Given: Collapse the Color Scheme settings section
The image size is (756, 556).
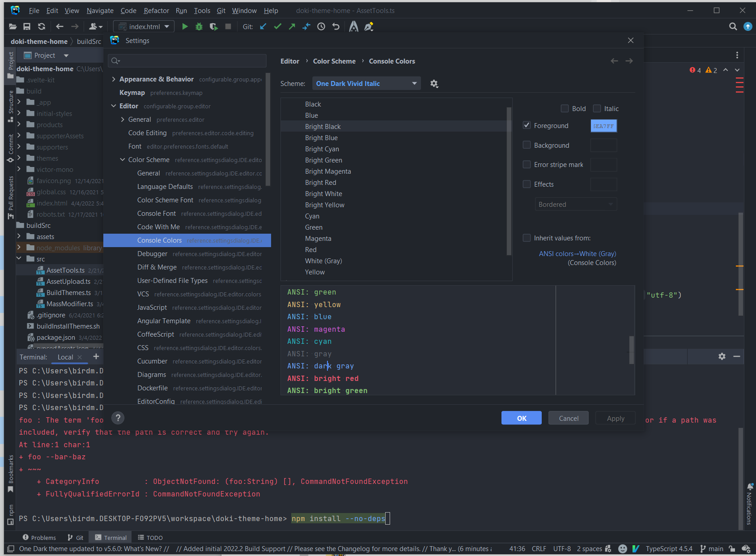Looking at the screenshot, I should (x=122, y=159).
